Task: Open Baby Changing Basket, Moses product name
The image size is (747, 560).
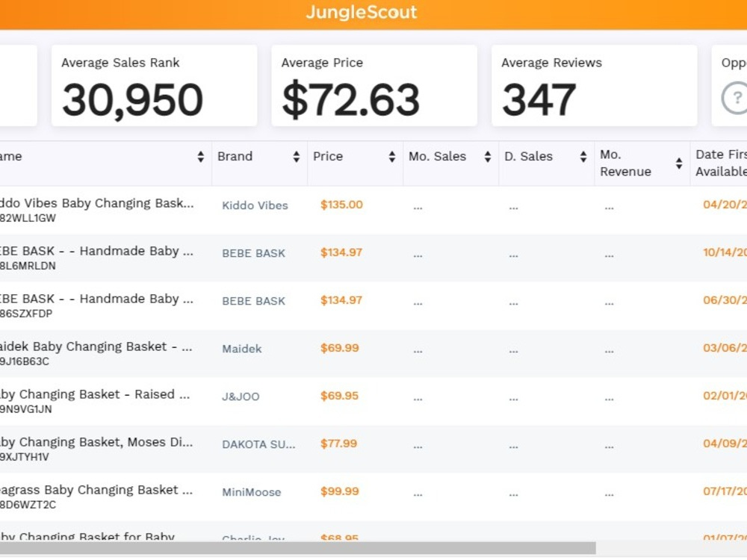Action: (x=96, y=442)
